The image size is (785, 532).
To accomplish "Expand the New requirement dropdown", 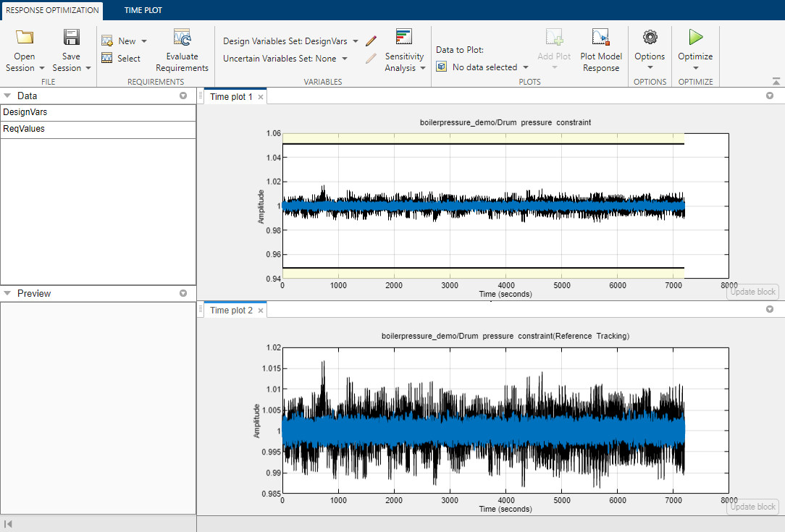I will (x=143, y=41).
